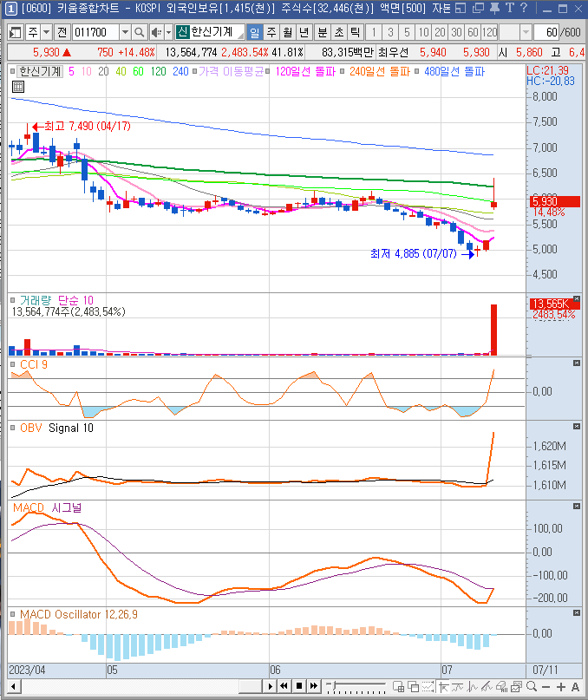Screen dimensions: 588x700
Task: Toggle the 120일선 돌파 marker
Action: (x=267, y=71)
